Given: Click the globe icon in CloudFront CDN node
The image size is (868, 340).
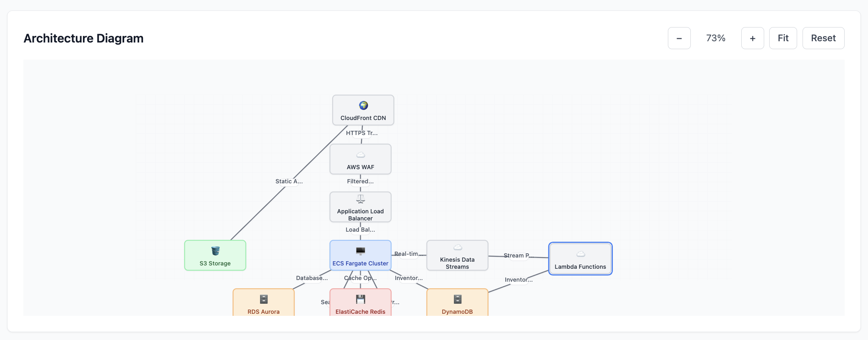Looking at the screenshot, I should click(x=363, y=105).
